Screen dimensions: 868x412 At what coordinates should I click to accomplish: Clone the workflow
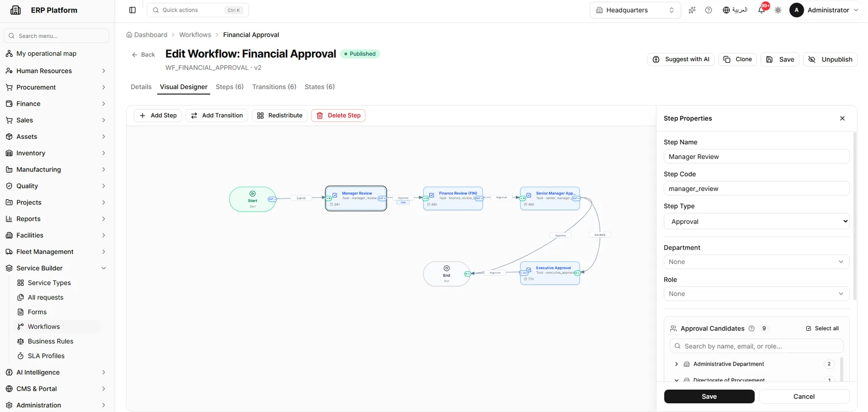point(737,59)
